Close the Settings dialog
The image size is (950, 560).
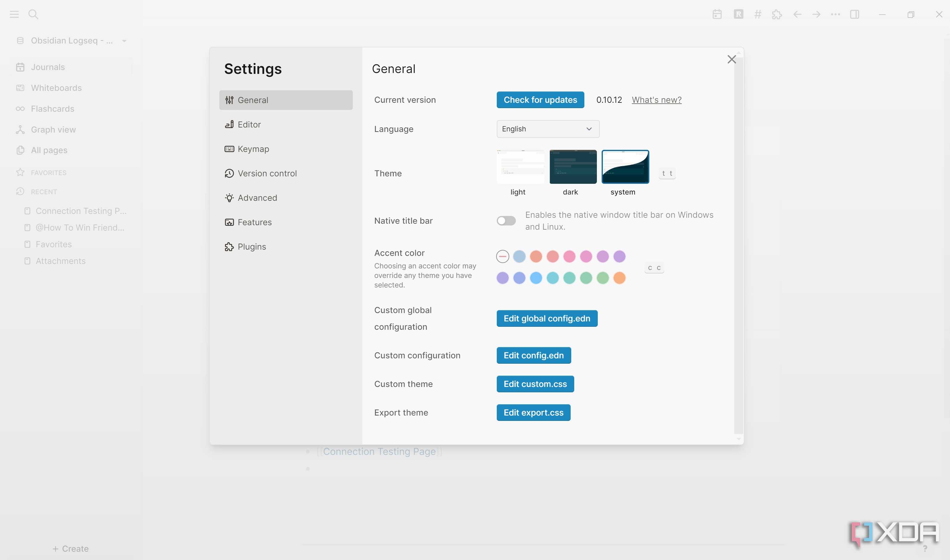point(732,59)
